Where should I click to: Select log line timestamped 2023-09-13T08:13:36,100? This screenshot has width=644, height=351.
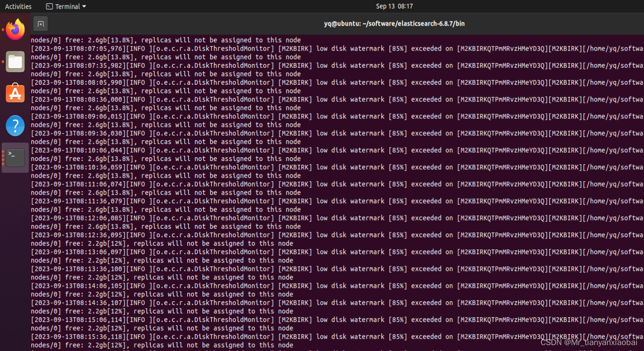(337, 269)
